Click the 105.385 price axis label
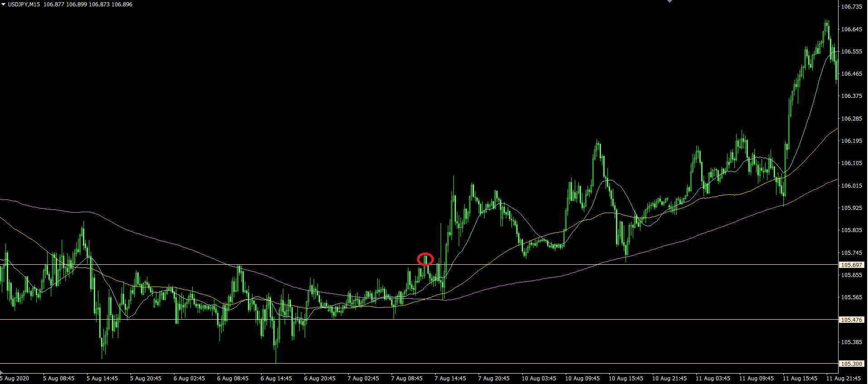Screen dimensions: 868x384 pos(852,342)
